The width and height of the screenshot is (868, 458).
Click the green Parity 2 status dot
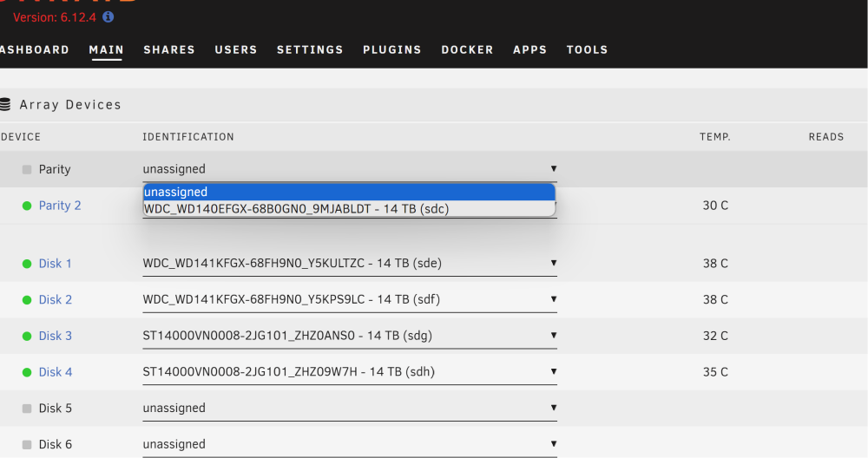pyautogui.click(x=27, y=206)
